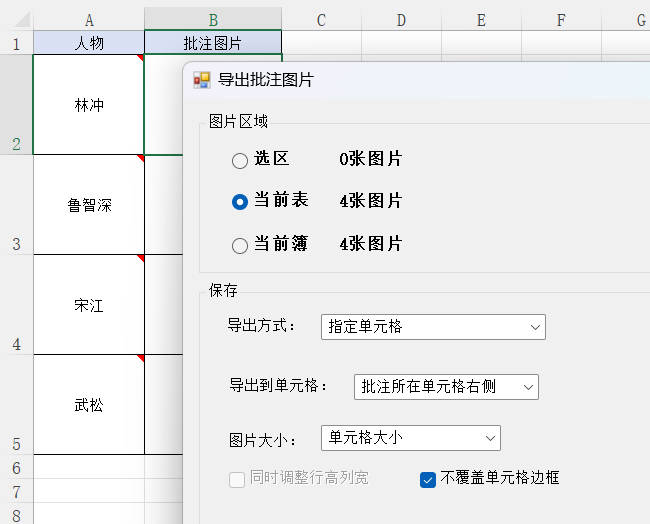Viewport: 650px width, 524px height.
Task: Select column A header
Action: tap(89, 20)
